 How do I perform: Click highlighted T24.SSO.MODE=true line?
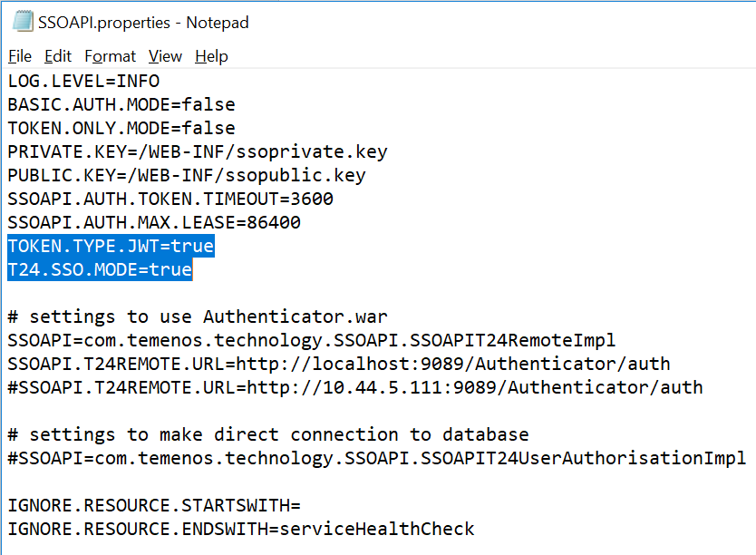[100, 269]
